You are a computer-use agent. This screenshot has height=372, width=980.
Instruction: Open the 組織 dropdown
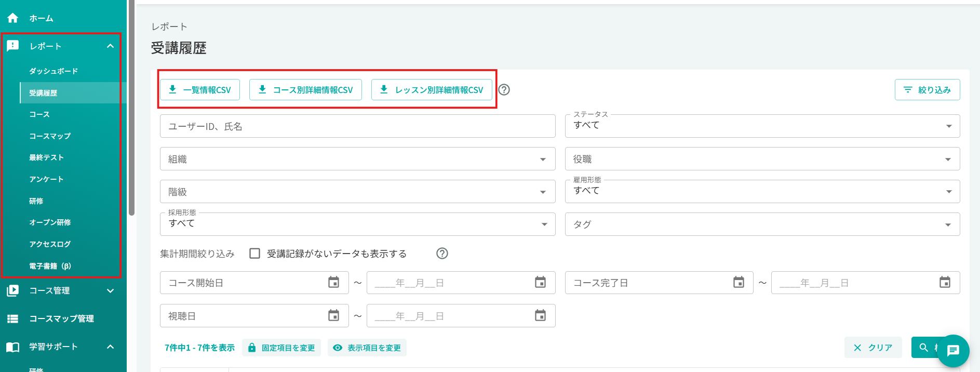[x=358, y=159]
